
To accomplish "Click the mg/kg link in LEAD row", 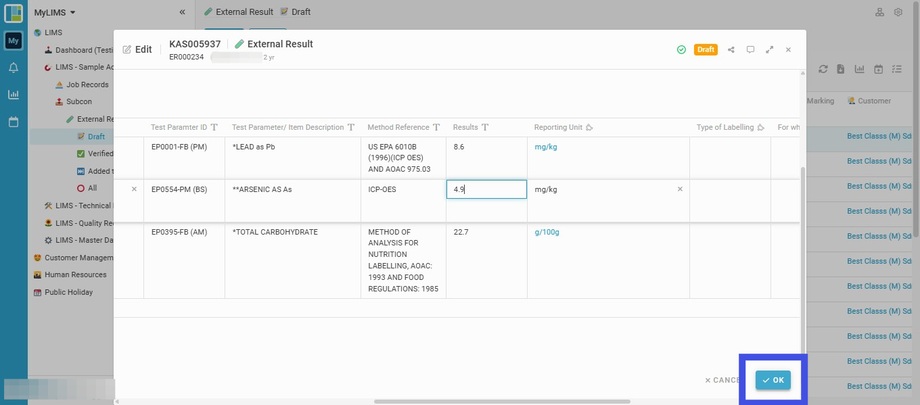I will 545,146.
